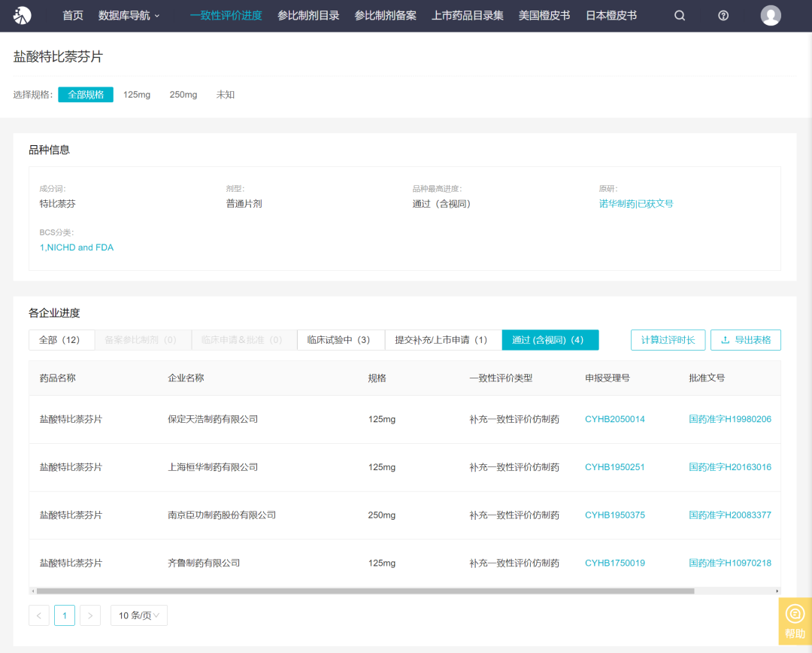This screenshot has height=653, width=812.
Task: Switch to 临床申请&批准 (0) tab
Action: tap(244, 340)
